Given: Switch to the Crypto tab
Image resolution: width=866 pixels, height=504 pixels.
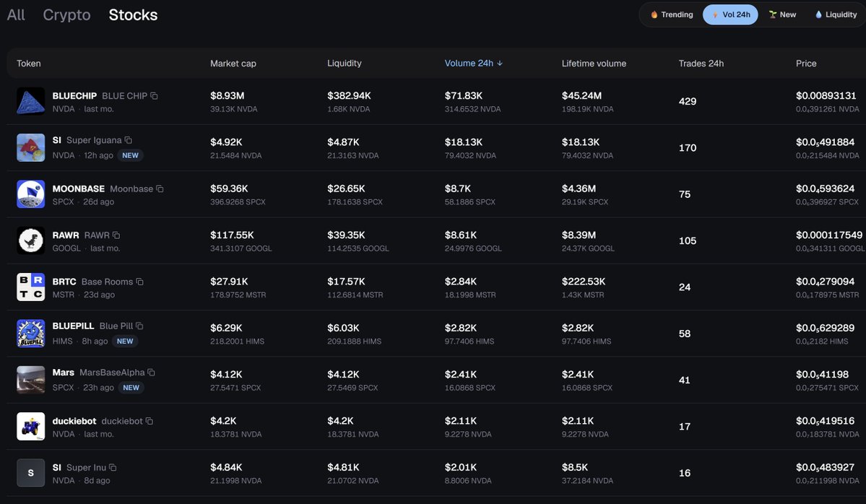Looking at the screenshot, I should (x=67, y=15).
